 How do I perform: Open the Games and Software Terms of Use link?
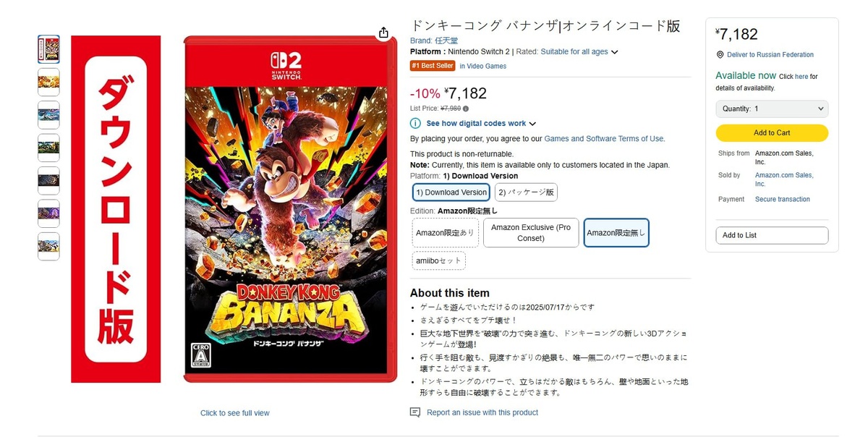coord(604,139)
